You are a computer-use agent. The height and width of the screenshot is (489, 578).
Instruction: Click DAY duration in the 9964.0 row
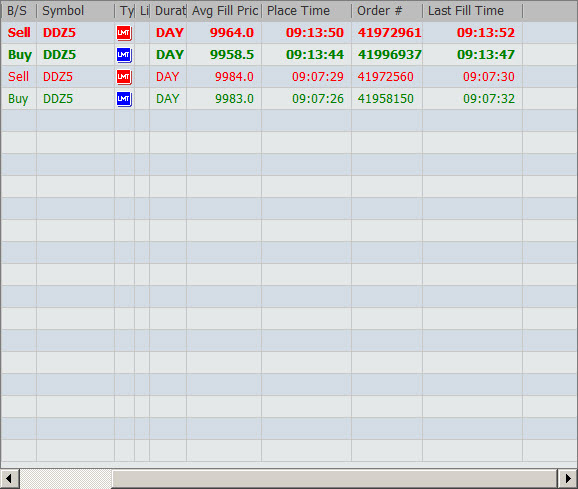(x=170, y=33)
